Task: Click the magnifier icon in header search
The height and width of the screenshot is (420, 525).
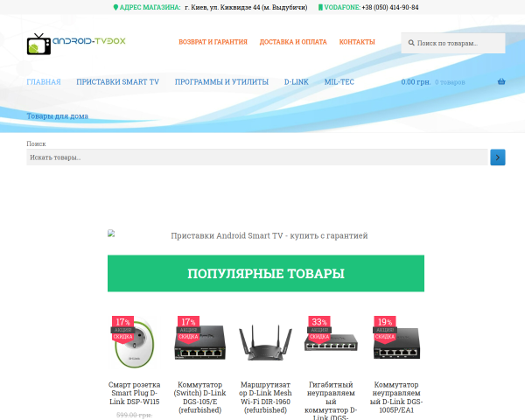Action: 411,43
